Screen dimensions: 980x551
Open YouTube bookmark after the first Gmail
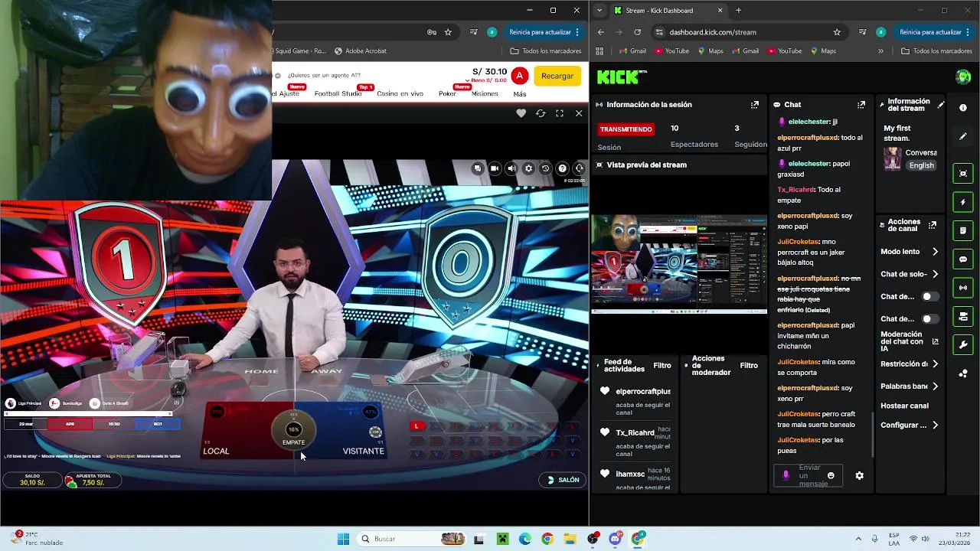671,51
